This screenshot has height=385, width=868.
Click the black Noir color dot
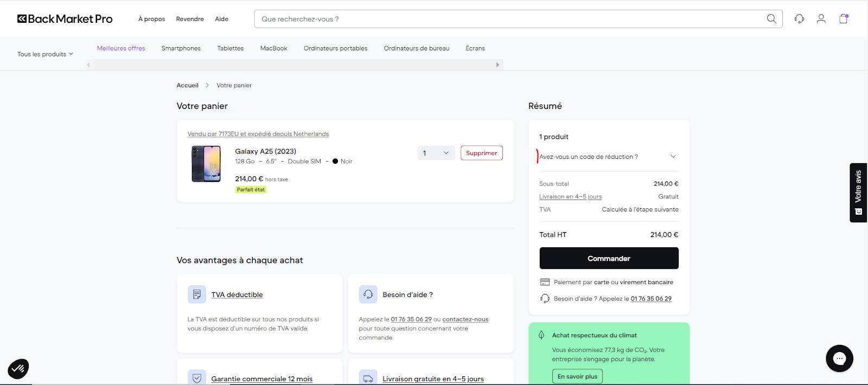coord(335,161)
